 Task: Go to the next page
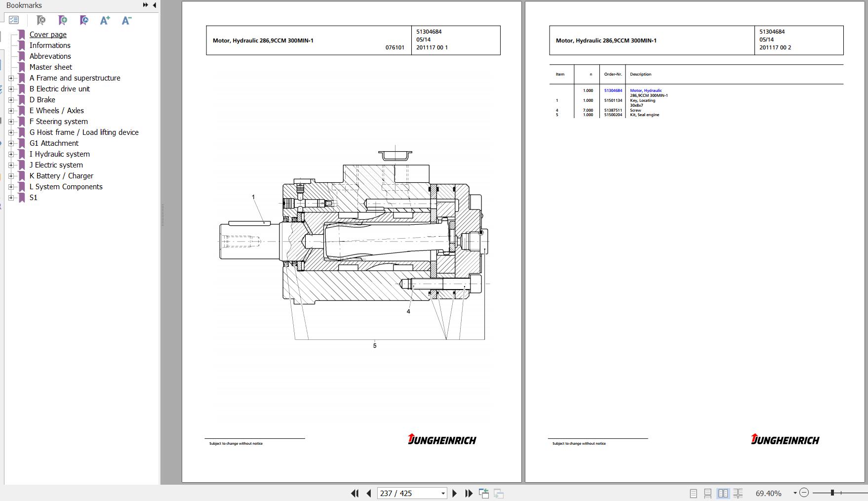pyautogui.click(x=455, y=493)
